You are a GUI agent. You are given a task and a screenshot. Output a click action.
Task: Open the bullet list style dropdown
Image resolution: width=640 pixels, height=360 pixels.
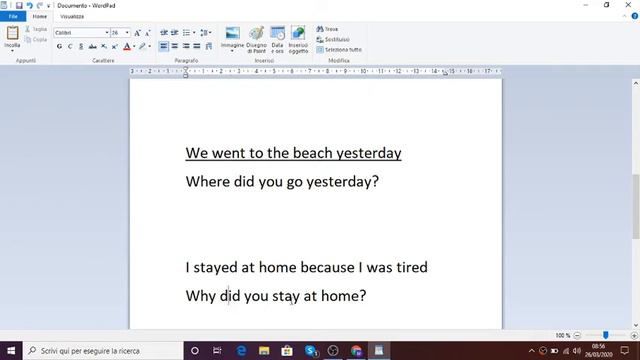point(194,33)
